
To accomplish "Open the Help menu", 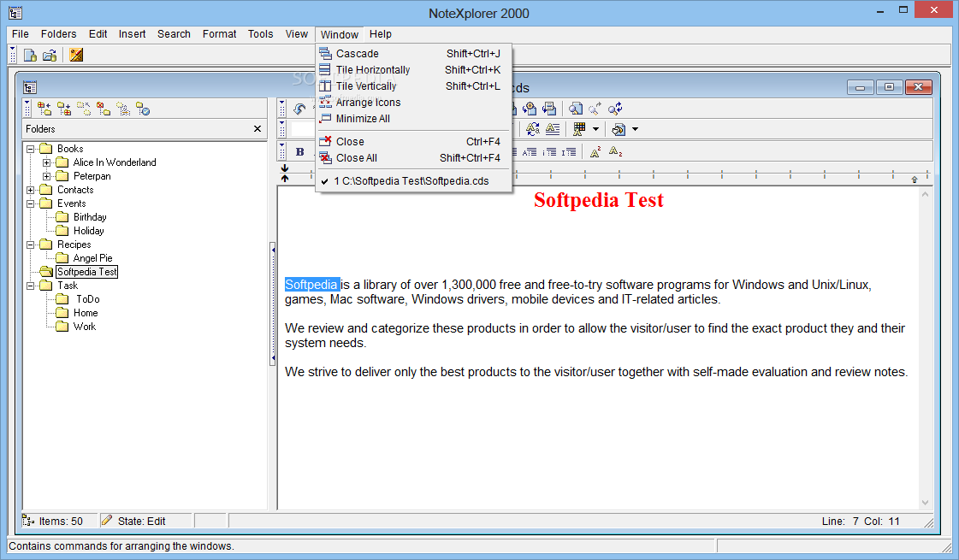I will point(381,34).
